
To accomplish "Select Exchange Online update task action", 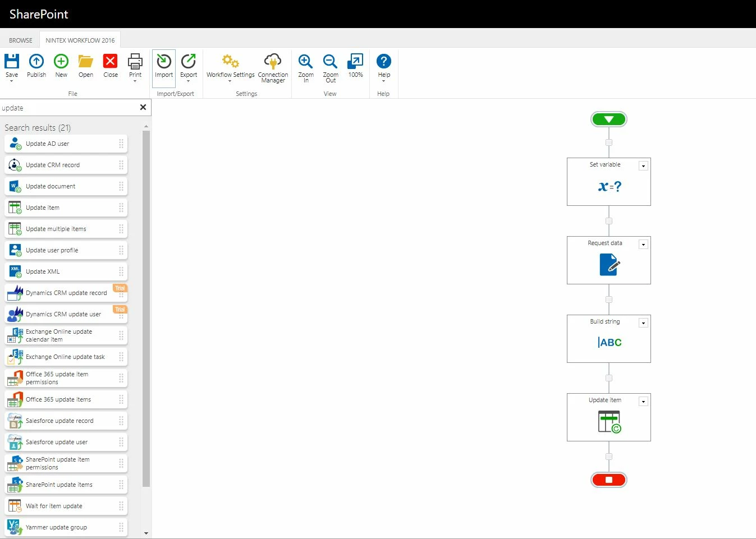I will coord(66,357).
